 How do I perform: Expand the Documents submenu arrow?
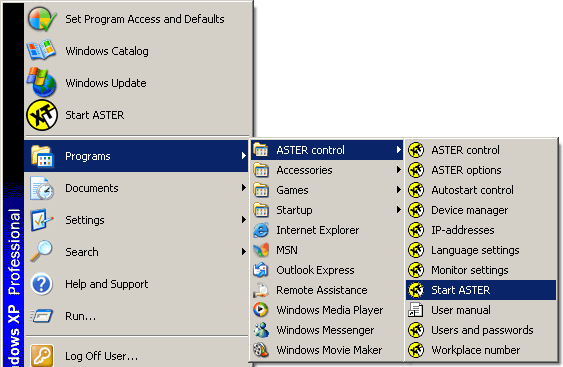point(243,188)
